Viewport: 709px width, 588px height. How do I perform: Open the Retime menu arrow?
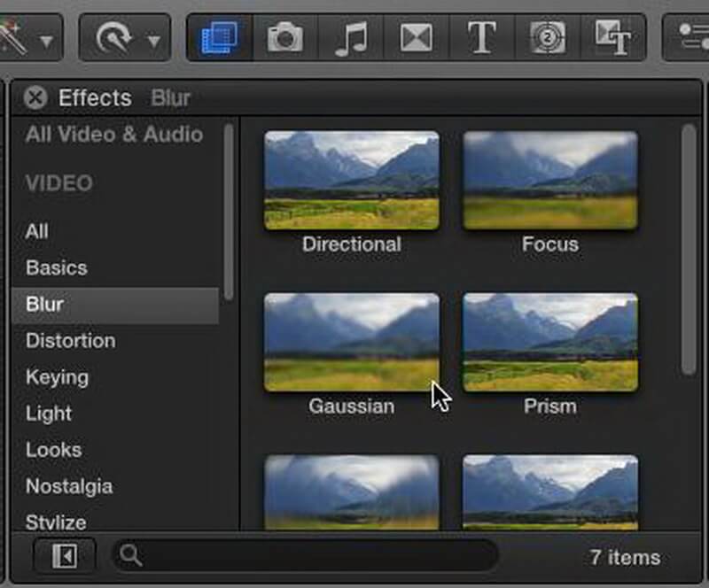pyautogui.click(x=154, y=42)
